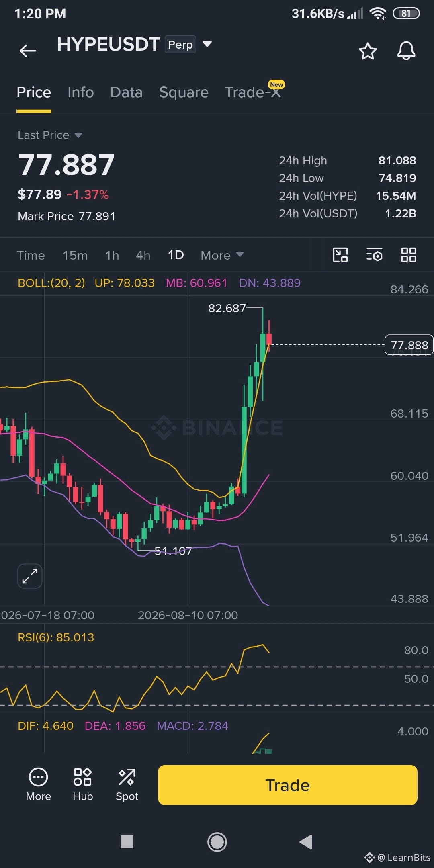Image resolution: width=434 pixels, height=868 pixels.
Task: Switch to the Price tab
Action: pos(34,92)
